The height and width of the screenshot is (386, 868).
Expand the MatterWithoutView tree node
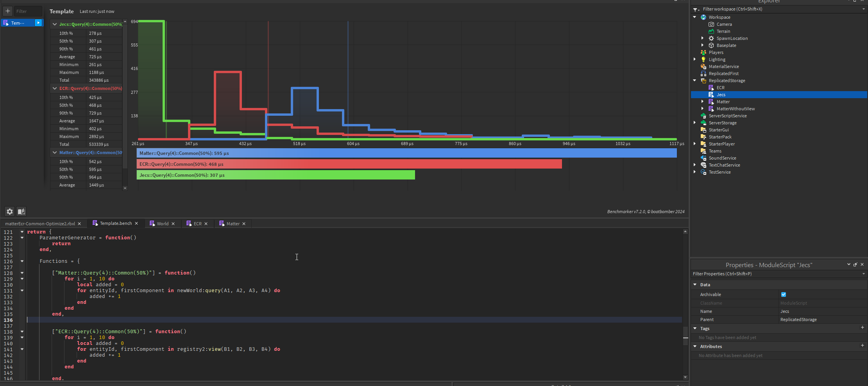[x=702, y=109]
